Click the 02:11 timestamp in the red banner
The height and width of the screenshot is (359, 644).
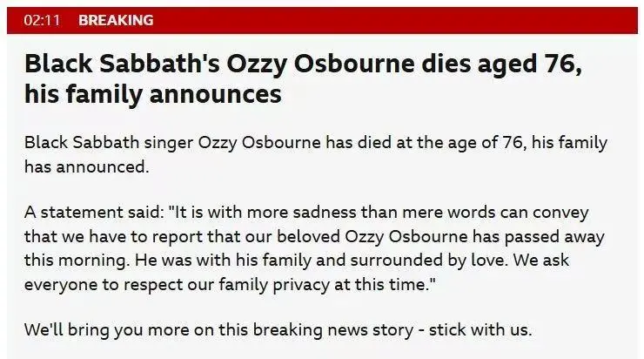click(x=42, y=20)
